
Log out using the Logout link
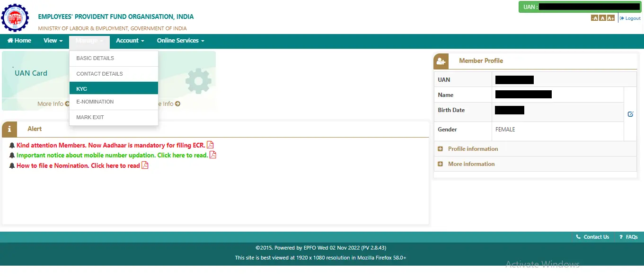(x=630, y=18)
